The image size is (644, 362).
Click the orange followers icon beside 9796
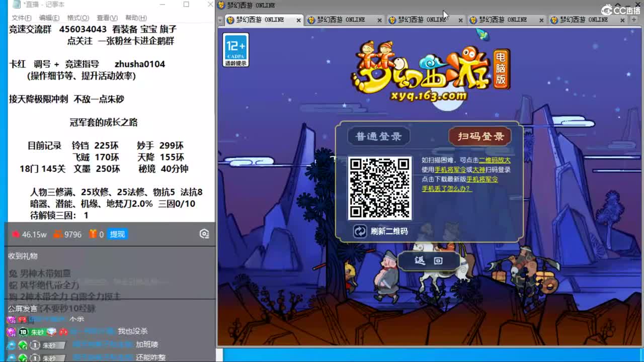[x=58, y=234]
